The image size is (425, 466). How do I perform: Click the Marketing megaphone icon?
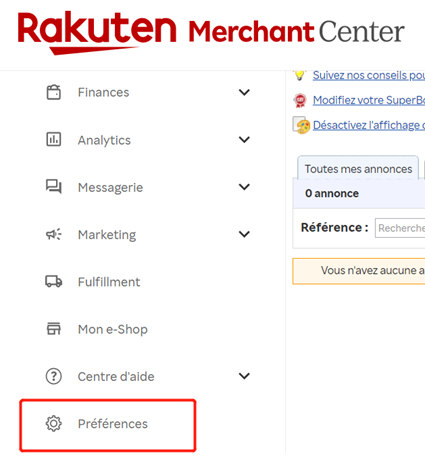click(54, 234)
